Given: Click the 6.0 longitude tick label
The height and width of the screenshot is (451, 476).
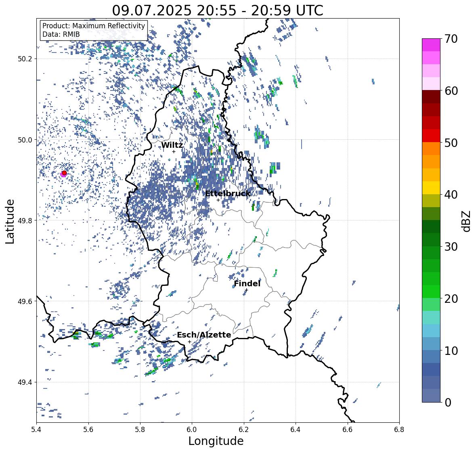Looking at the screenshot, I should (192, 429).
